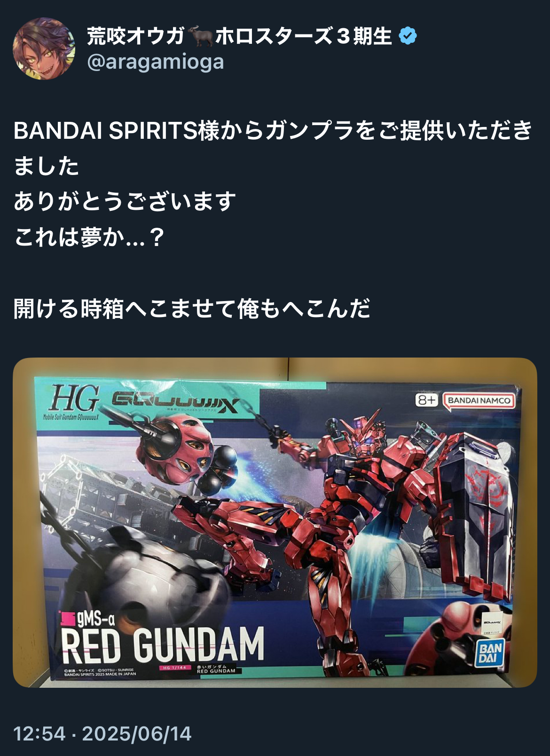Click the red shield with emblem
Screen dimensions: 550x756
(x=475, y=510)
